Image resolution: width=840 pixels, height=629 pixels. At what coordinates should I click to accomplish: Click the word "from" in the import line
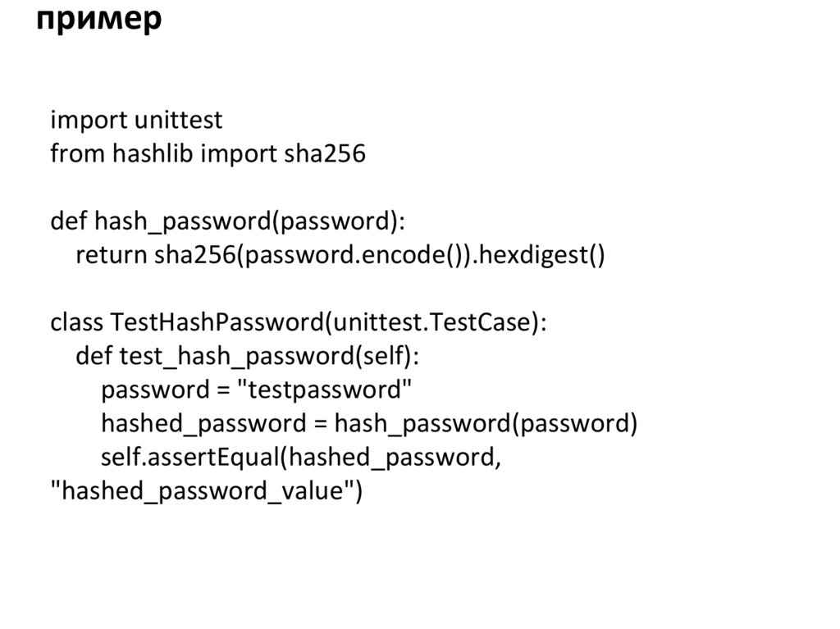(70, 153)
